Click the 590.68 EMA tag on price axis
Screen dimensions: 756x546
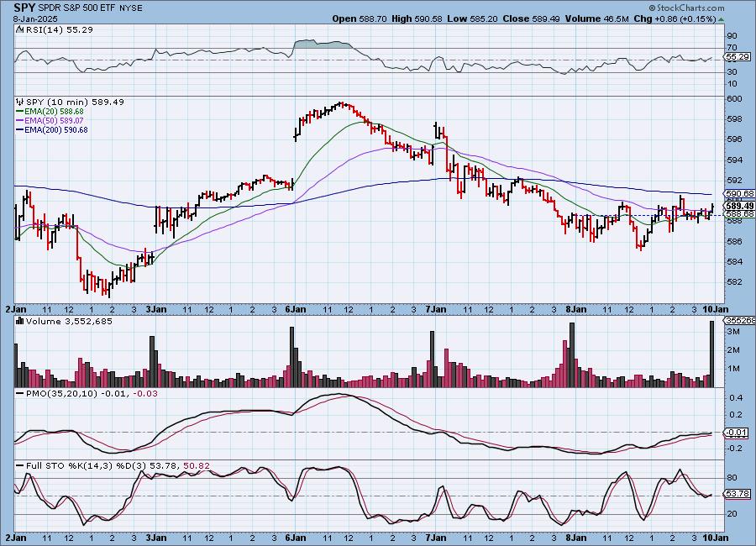(x=740, y=193)
